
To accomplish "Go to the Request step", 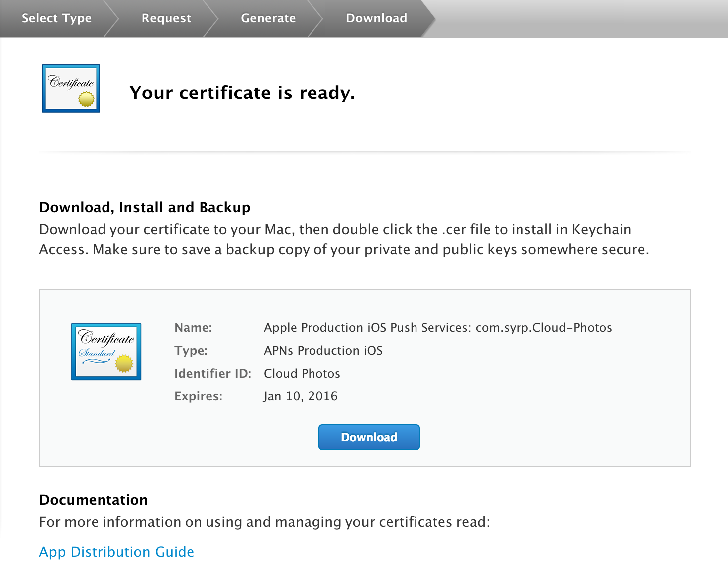I will click(x=166, y=18).
